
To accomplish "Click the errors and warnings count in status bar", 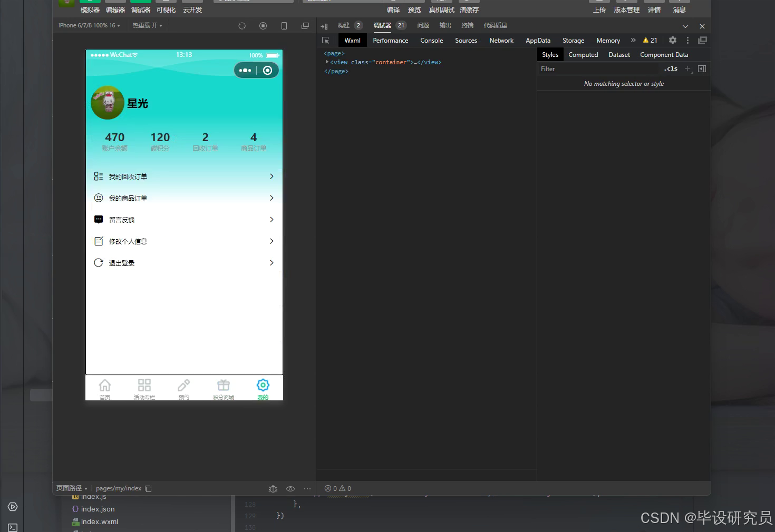I will (x=338, y=489).
